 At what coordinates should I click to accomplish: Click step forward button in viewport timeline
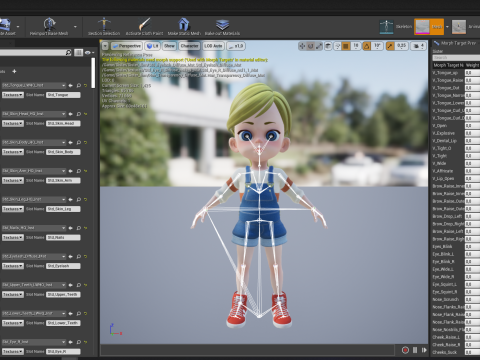424,350
